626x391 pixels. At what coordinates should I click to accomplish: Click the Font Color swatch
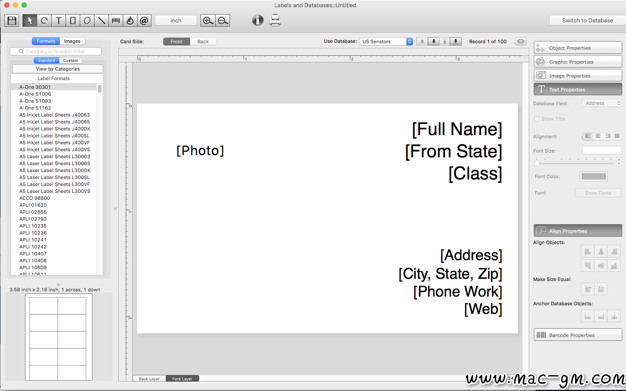pos(594,176)
